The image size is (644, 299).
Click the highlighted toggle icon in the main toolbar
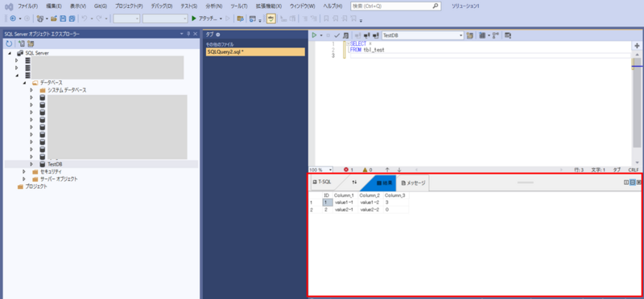[x=271, y=18]
